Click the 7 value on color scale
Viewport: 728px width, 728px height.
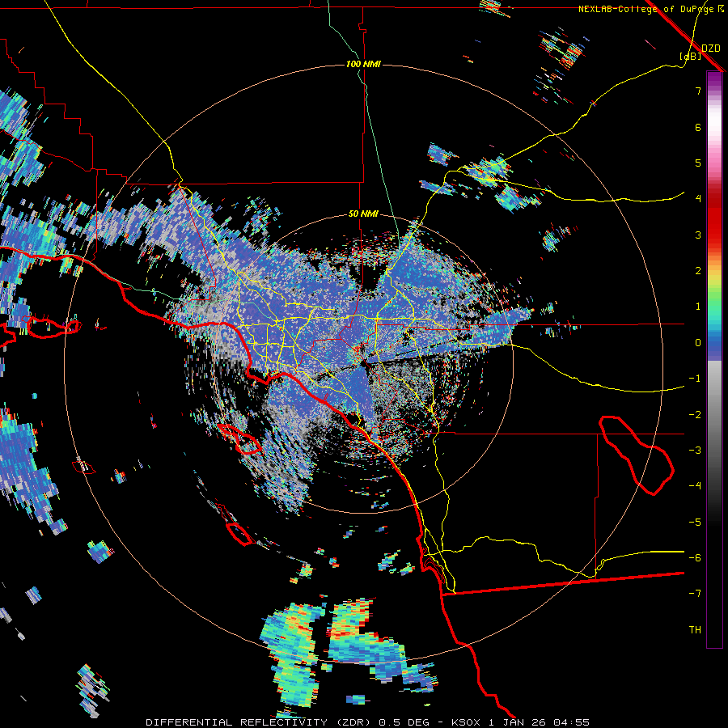(698, 91)
